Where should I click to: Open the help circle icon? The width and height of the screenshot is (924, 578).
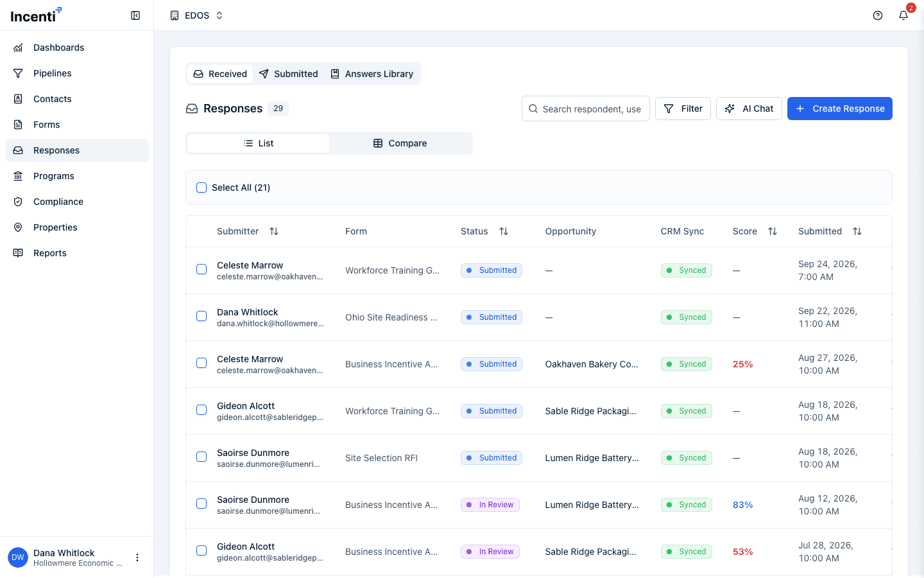[x=878, y=15]
